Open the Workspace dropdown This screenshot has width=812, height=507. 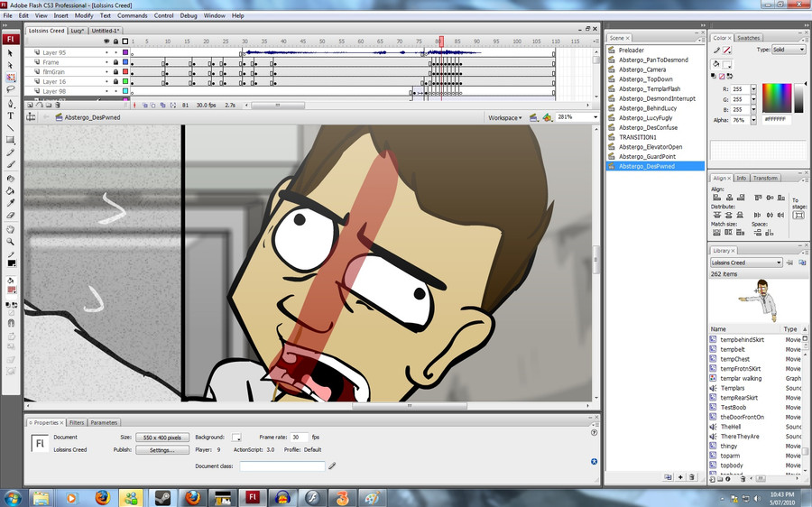505,118
